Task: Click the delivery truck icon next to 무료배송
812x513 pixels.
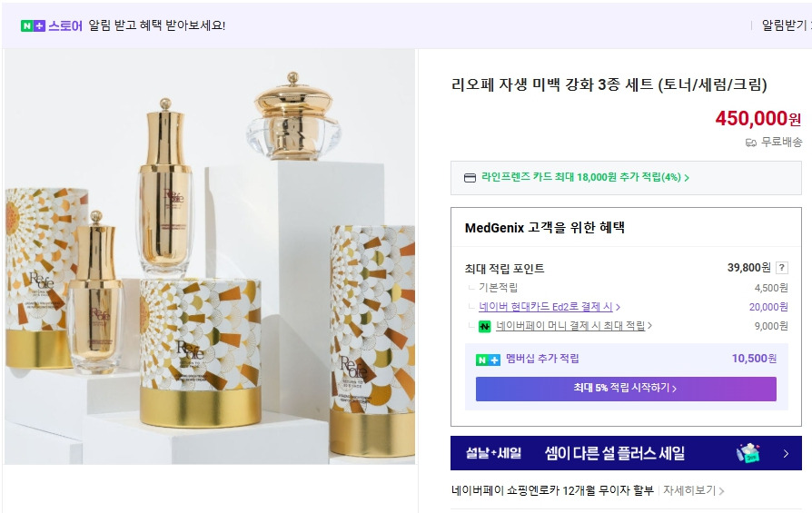Action: 750,143
